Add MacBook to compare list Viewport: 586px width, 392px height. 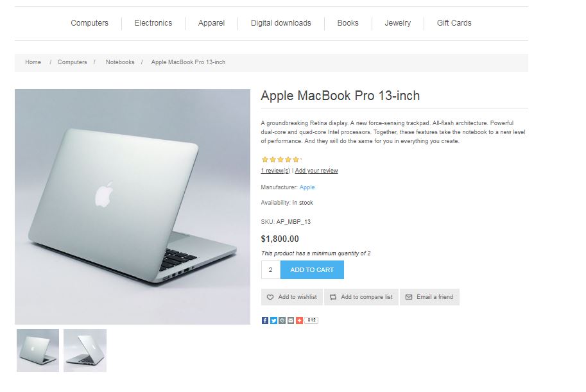pyautogui.click(x=361, y=297)
